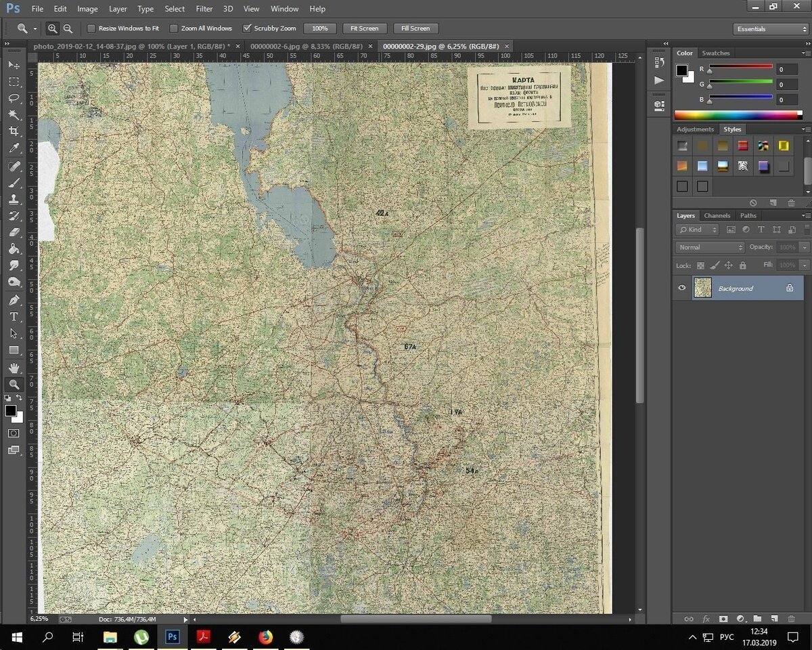The width and height of the screenshot is (812, 650).
Task: Select the Spot Healing Brush tool
Action: tap(14, 167)
